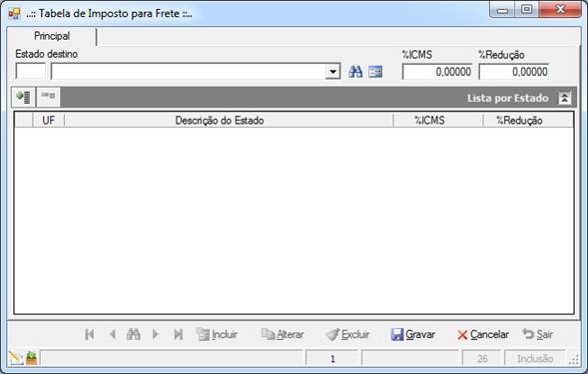Click the pencil note icon in status bar
Viewport: 588px width, 374px height.
coord(16,358)
